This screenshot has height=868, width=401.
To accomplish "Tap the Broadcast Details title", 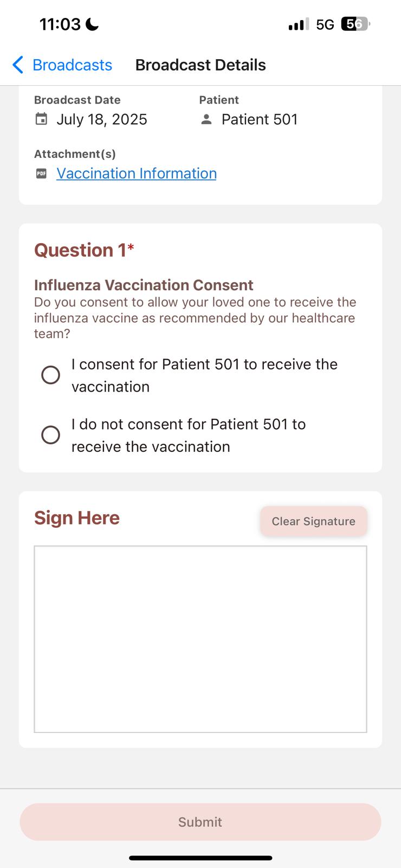I will pyautogui.click(x=200, y=65).
